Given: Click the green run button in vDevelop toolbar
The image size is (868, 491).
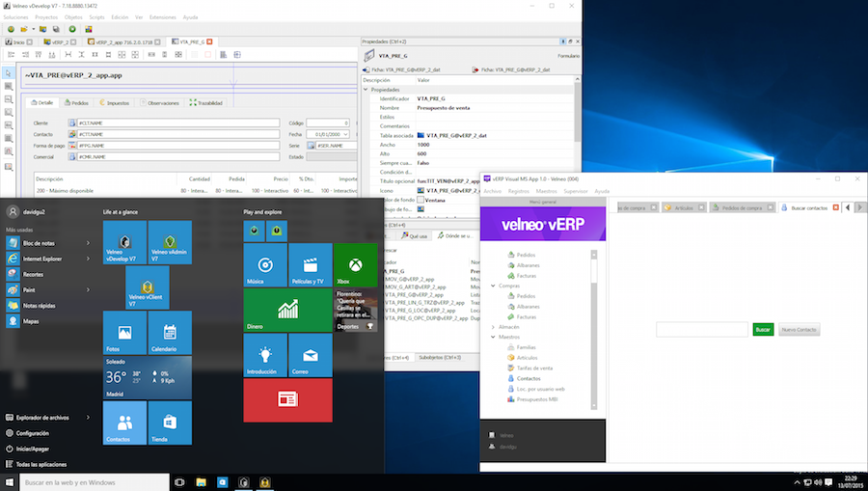Looking at the screenshot, I should (x=72, y=29).
